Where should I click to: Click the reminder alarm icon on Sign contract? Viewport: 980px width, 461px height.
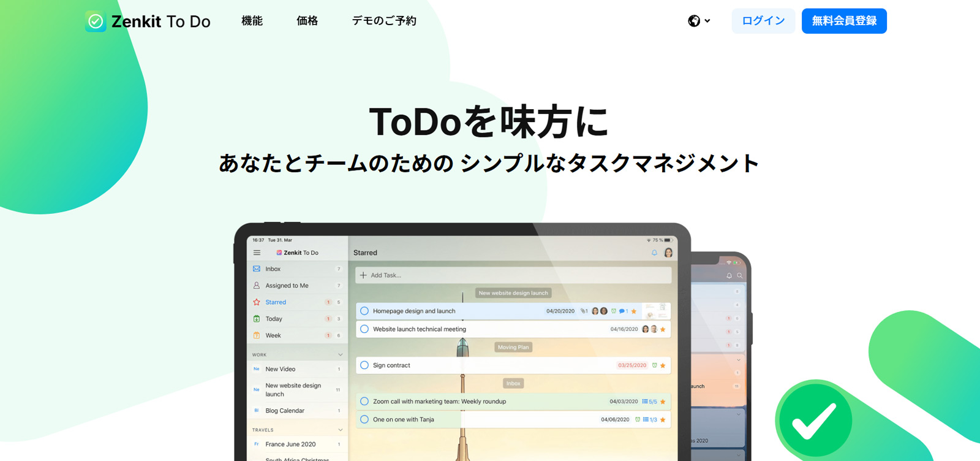(654, 365)
